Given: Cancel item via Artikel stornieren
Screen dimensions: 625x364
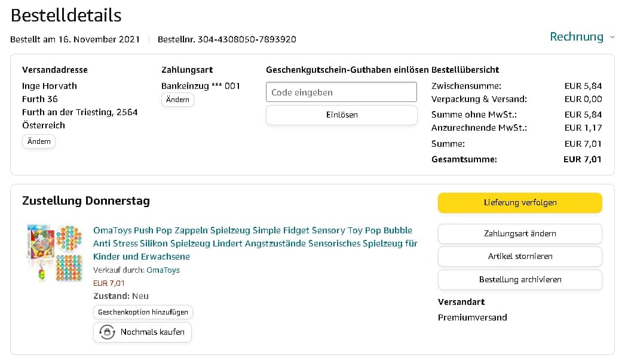Looking at the screenshot, I should click(x=520, y=257).
